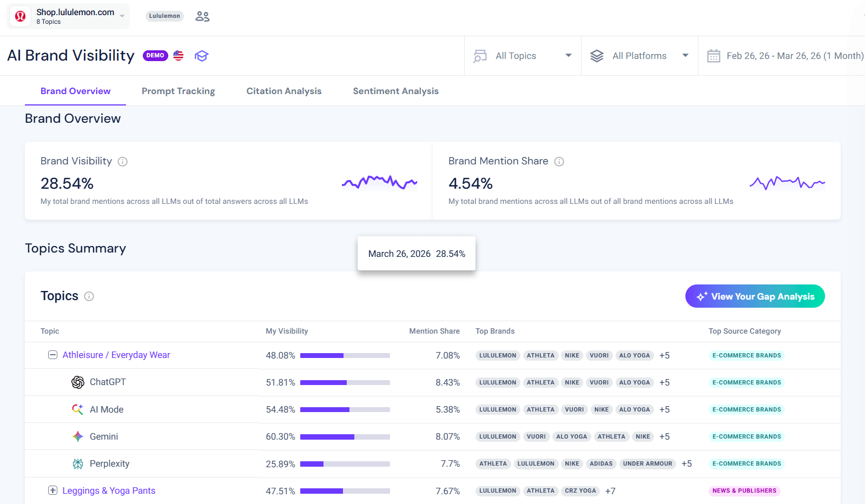Click the Brand Visibility info icon

[123, 162]
